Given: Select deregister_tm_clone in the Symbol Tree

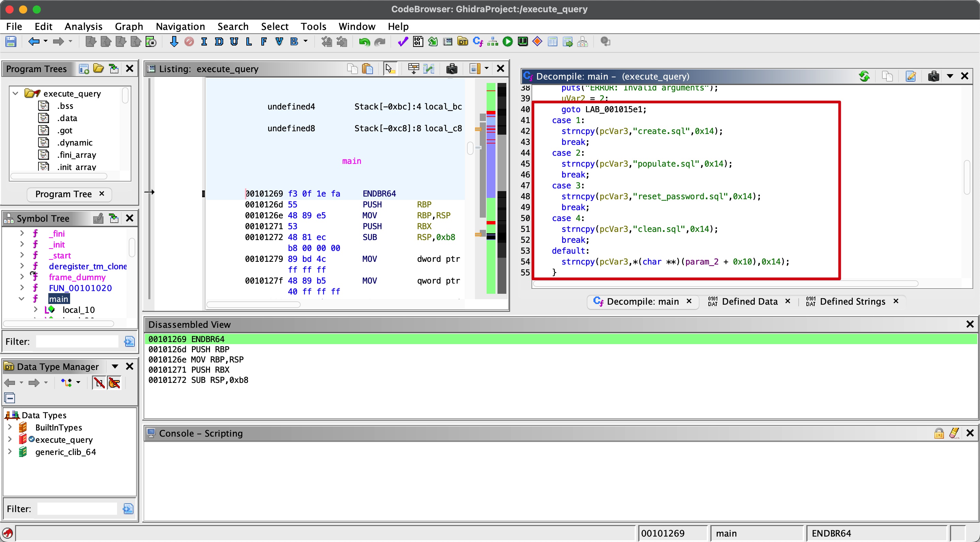Looking at the screenshot, I should tap(87, 266).
